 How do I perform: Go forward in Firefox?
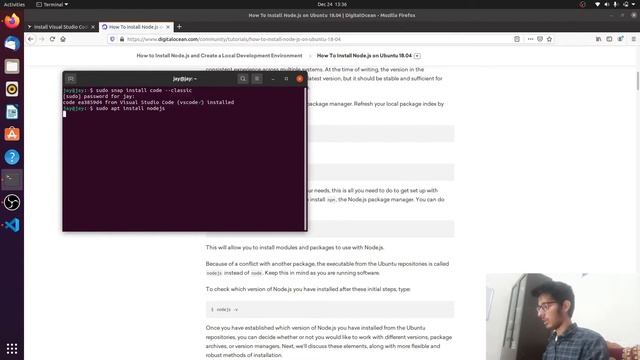[42, 39]
